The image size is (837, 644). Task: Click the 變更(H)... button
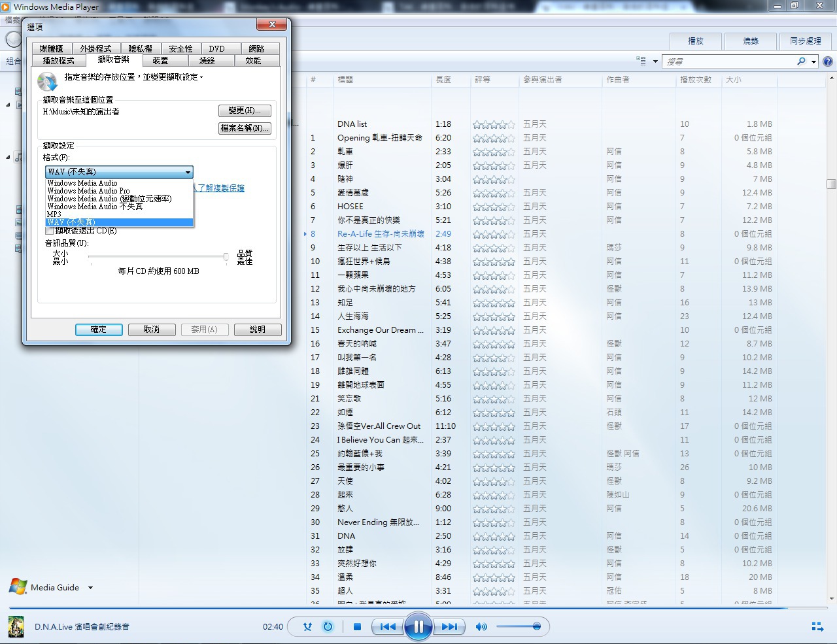pyautogui.click(x=245, y=110)
